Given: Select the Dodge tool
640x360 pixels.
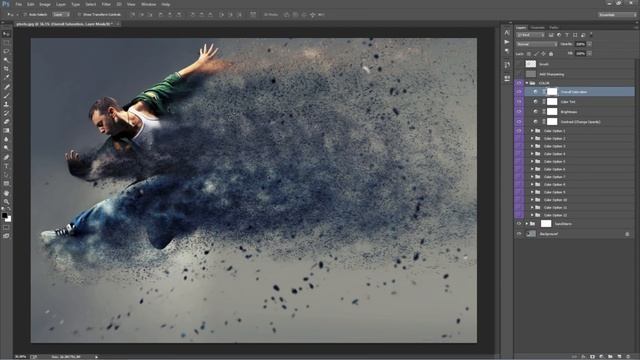Looking at the screenshot, I should 6,148.
